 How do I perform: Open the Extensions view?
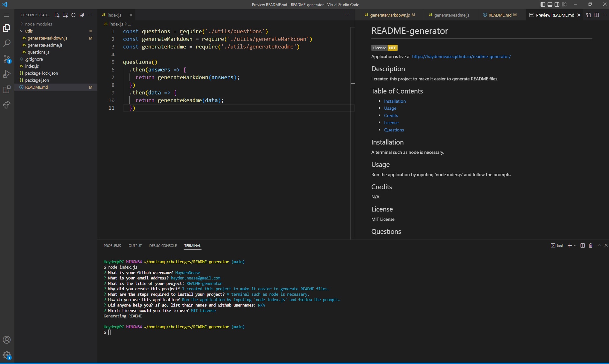click(x=7, y=90)
